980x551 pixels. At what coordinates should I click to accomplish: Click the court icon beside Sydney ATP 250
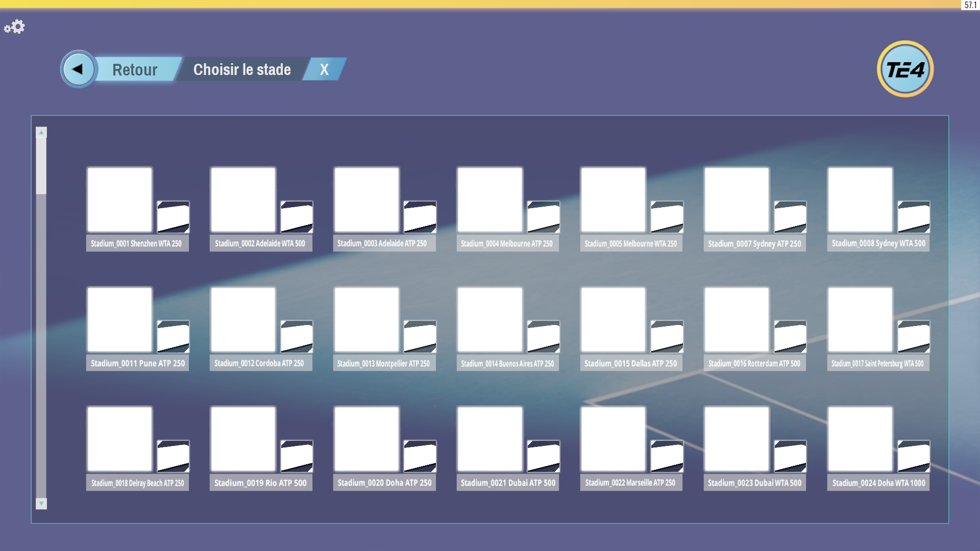pos(791,217)
